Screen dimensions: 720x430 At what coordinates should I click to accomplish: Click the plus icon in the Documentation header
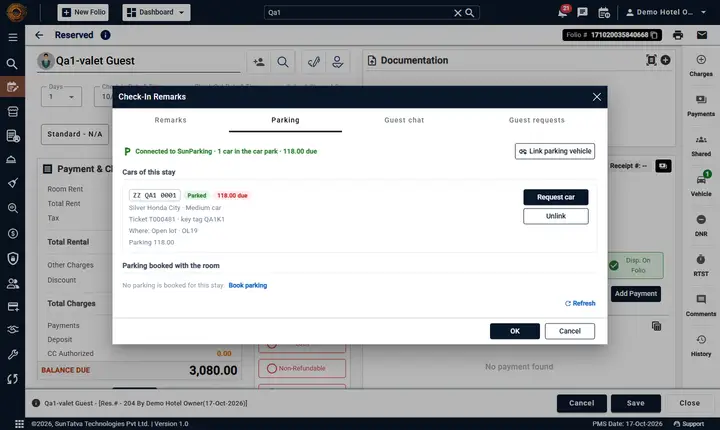pos(665,60)
